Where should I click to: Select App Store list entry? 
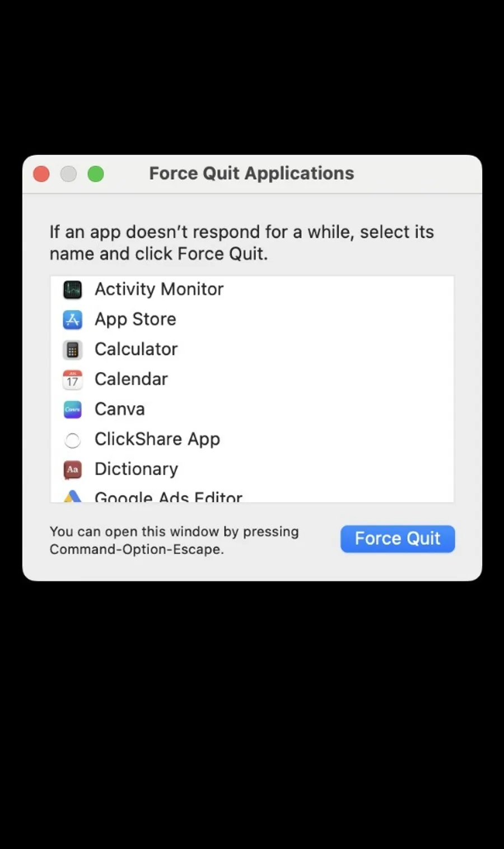[x=136, y=319]
